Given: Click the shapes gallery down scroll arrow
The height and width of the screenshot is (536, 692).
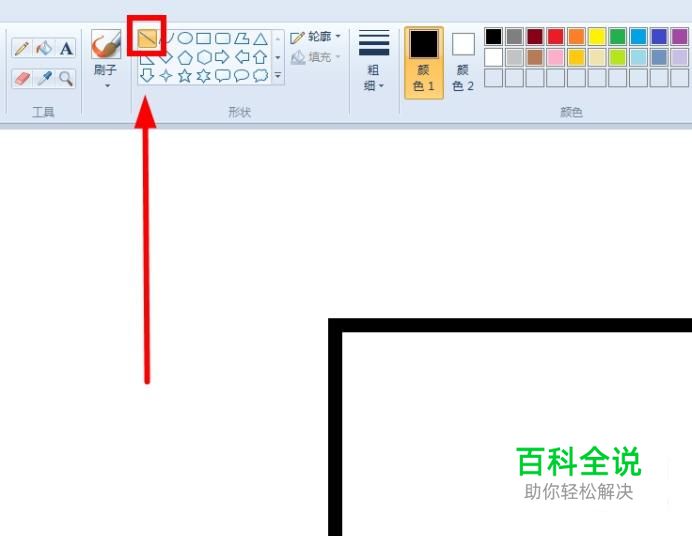Looking at the screenshot, I should [x=278, y=57].
